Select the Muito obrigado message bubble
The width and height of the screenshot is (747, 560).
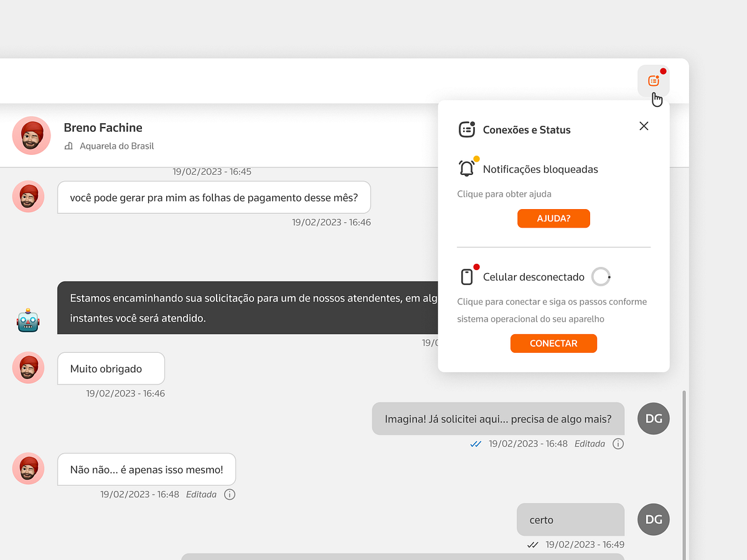[x=111, y=368]
